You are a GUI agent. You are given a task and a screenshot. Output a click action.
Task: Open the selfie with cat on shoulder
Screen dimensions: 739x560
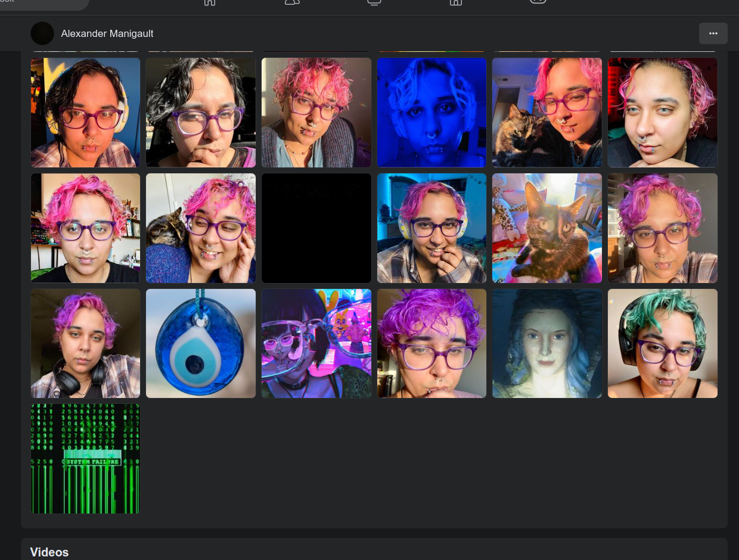click(x=201, y=228)
